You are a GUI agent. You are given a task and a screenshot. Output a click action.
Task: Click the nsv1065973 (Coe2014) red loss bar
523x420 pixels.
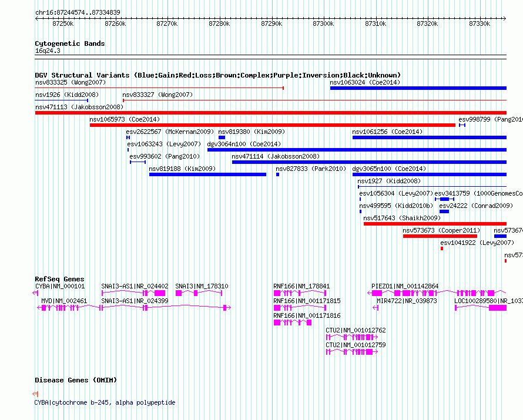coord(273,125)
